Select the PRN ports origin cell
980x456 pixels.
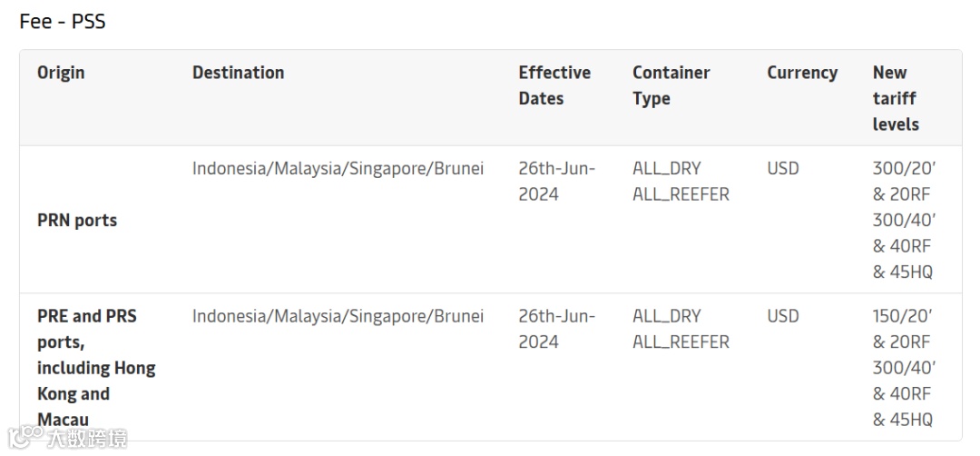77,220
